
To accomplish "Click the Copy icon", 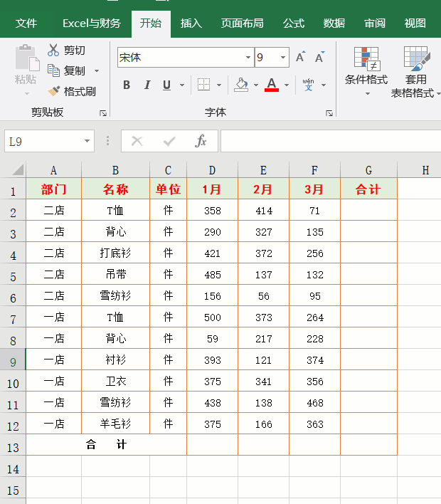I will click(x=53, y=70).
